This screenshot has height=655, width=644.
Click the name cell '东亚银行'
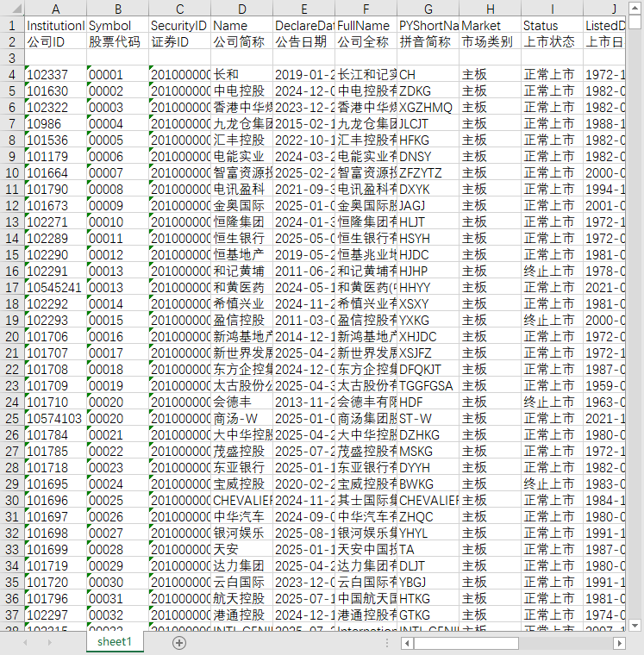[x=242, y=467]
